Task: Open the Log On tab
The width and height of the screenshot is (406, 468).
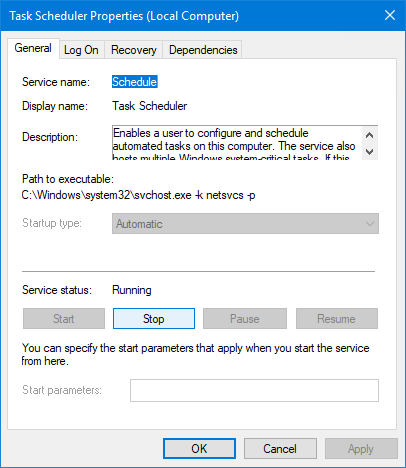Action: [81, 50]
